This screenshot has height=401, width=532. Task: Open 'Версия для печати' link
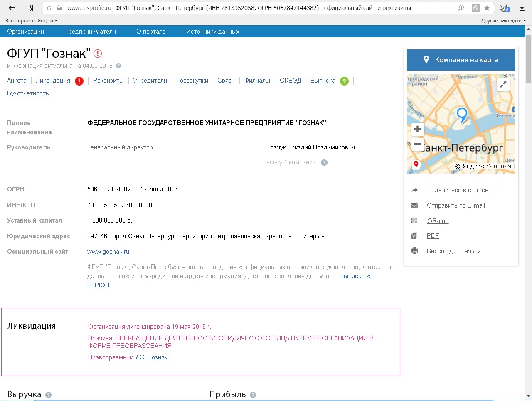pos(454,251)
